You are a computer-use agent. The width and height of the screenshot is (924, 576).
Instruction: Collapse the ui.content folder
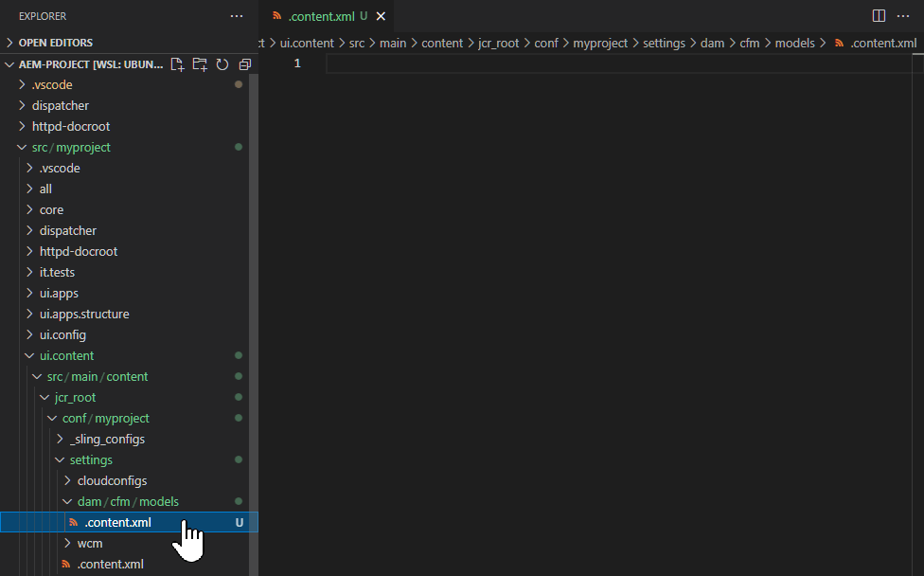[124, 355]
